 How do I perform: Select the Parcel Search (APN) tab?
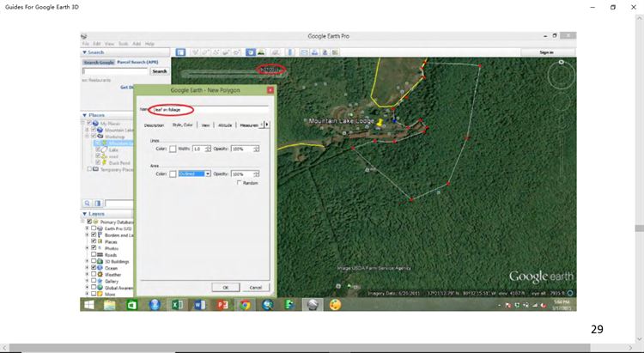tap(137, 62)
